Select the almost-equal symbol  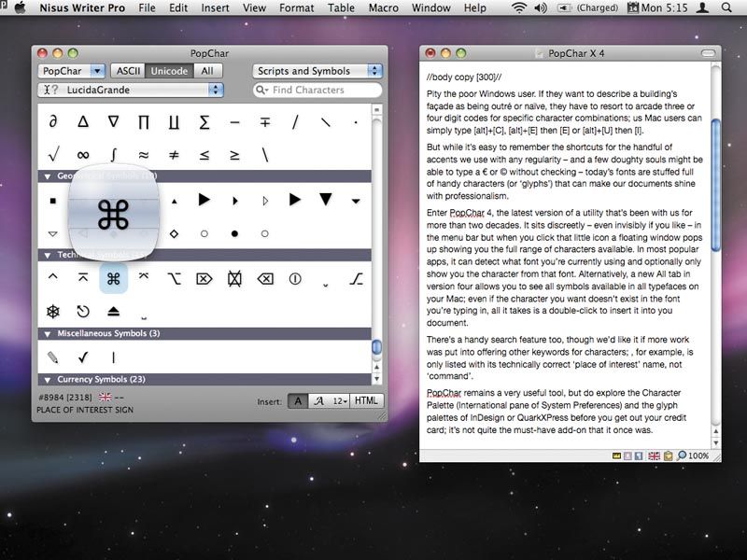pos(144,155)
